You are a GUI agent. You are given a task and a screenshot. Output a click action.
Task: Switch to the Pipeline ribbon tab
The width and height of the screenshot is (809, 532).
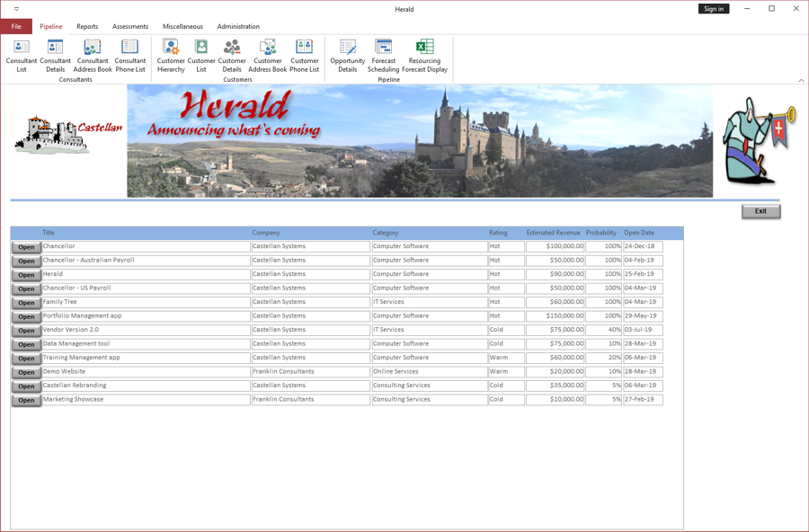[51, 26]
